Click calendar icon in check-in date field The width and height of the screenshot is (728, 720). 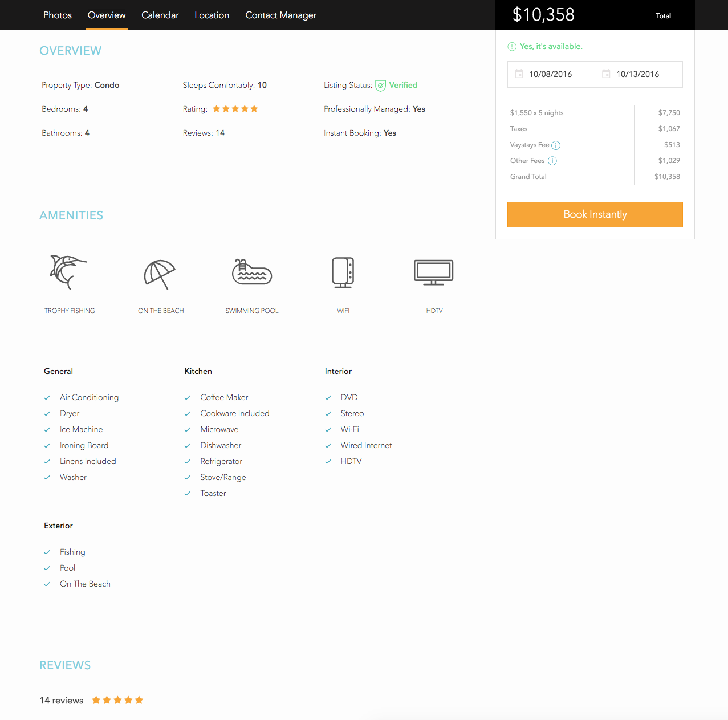click(x=519, y=74)
